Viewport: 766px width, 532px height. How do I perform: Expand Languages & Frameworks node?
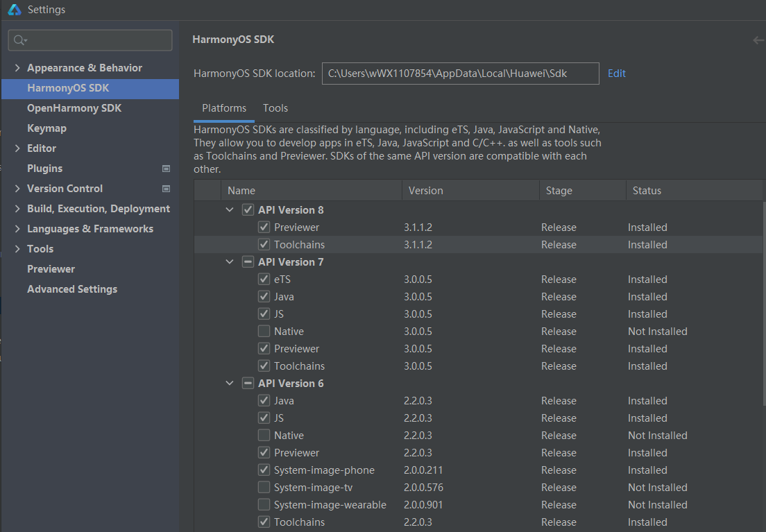point(17,229)
